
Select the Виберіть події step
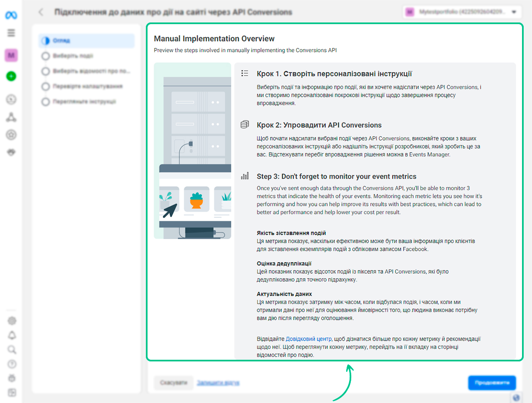click(x=87, y=56)
